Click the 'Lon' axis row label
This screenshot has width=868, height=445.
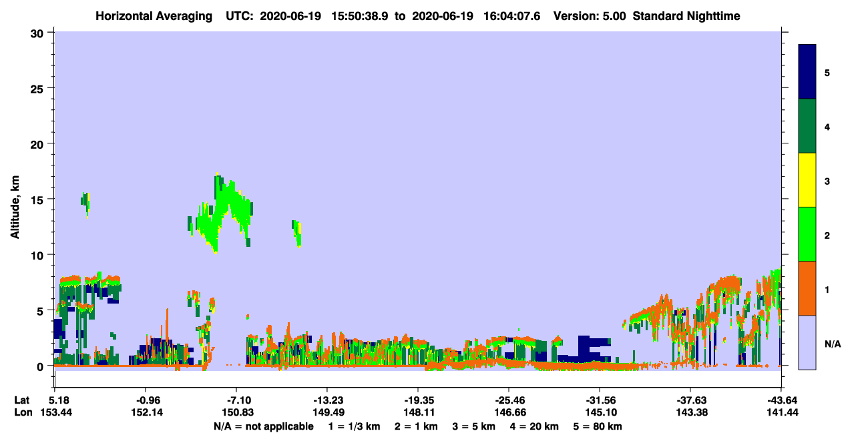click(23, 412)
